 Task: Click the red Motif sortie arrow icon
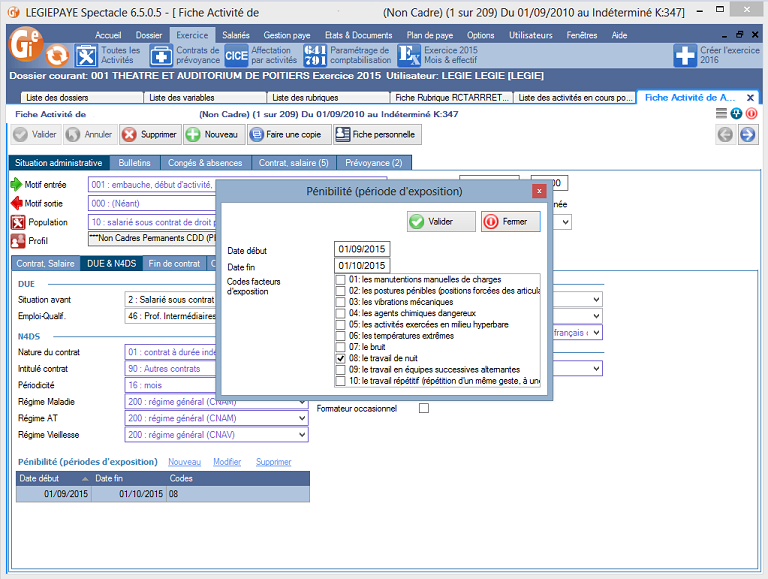[x=17, y=203]
